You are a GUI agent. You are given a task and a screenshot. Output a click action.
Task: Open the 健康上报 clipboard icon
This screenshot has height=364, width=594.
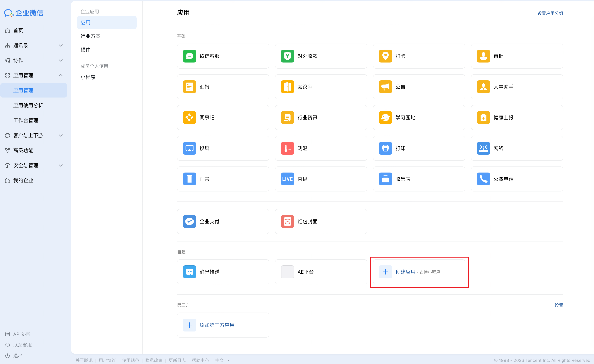(x=483, y=118)
